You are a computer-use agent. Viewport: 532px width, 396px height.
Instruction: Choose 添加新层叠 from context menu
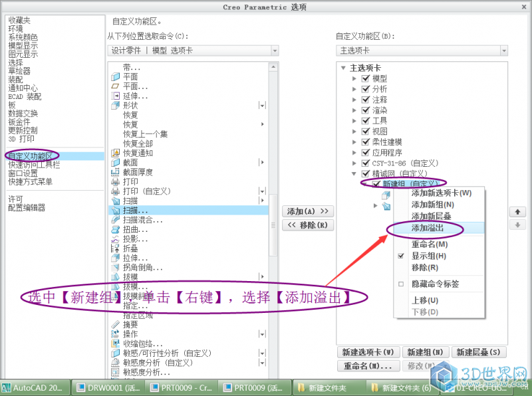point(431,216)
